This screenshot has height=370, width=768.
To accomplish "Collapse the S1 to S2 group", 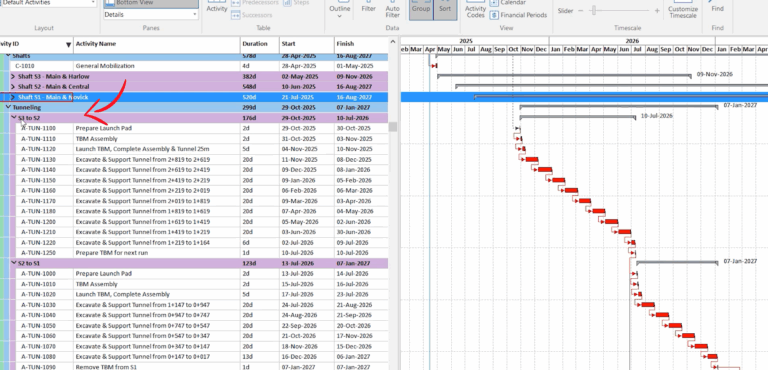I will [14, 118].
